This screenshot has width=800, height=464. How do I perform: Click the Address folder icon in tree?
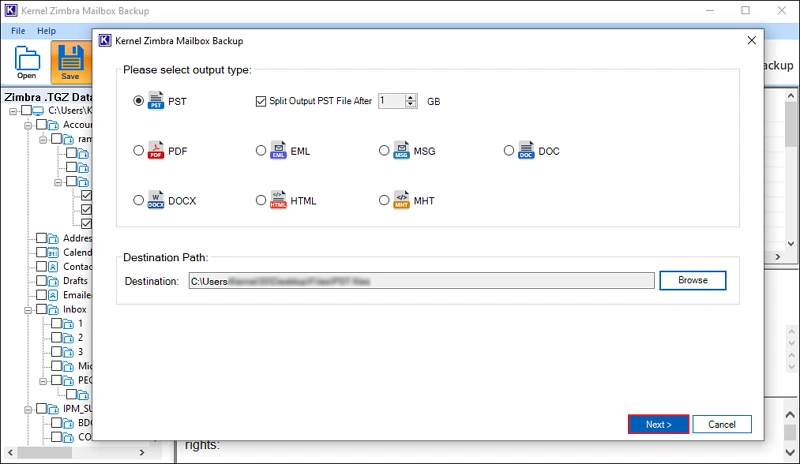pos(54,238)
